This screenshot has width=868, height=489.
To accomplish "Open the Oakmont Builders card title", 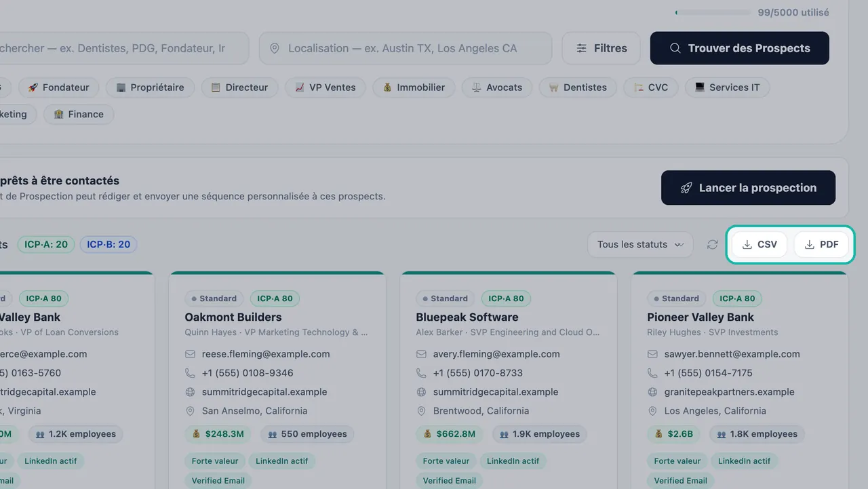I will (x=233, y=317).
